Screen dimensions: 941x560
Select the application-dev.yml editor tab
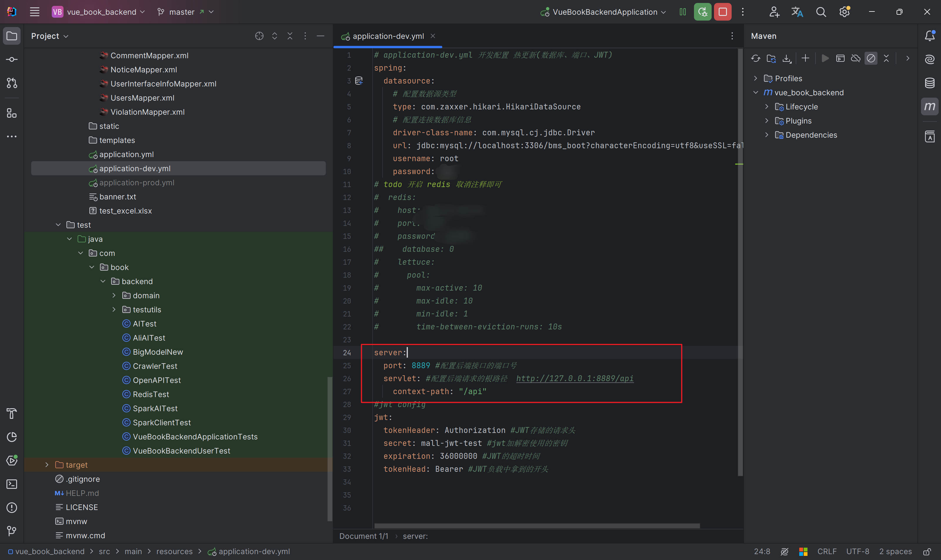tap(388, 36)
